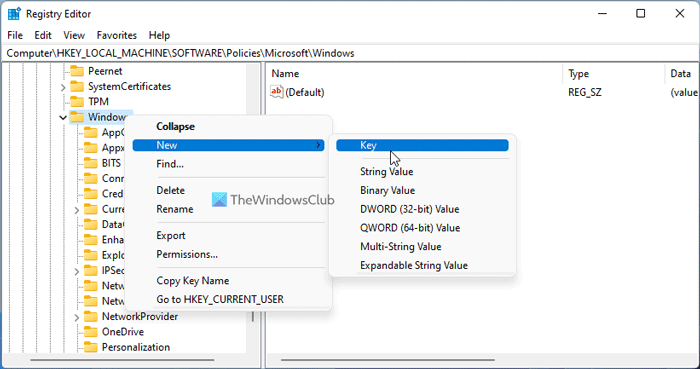The image size is (700, 369).
Task: Choose Export in the context menu
Action: [x=228, y=235]
